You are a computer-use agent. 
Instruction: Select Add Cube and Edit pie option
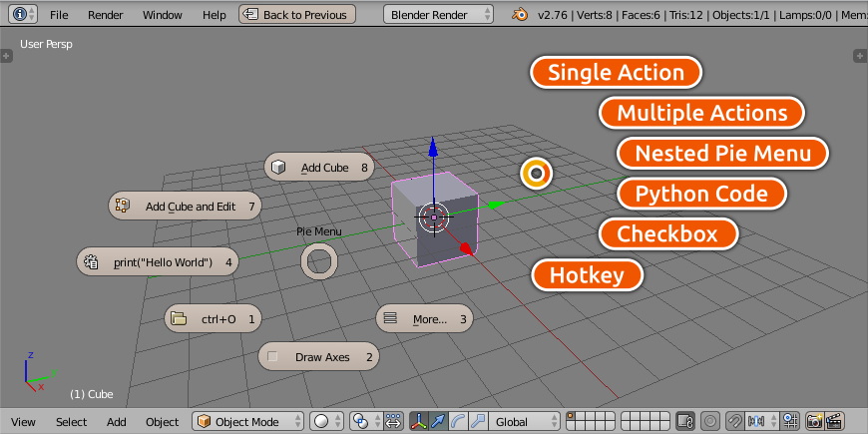coord(185,207)
